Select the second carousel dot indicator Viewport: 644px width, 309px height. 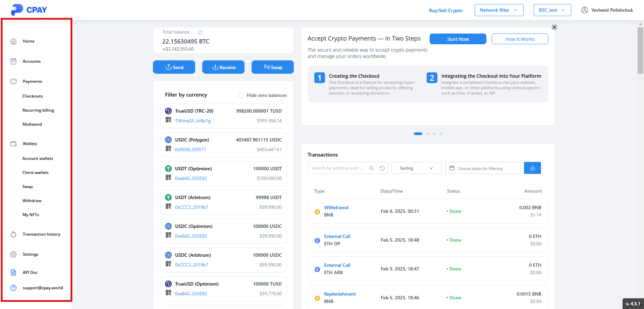pos(428,134)
